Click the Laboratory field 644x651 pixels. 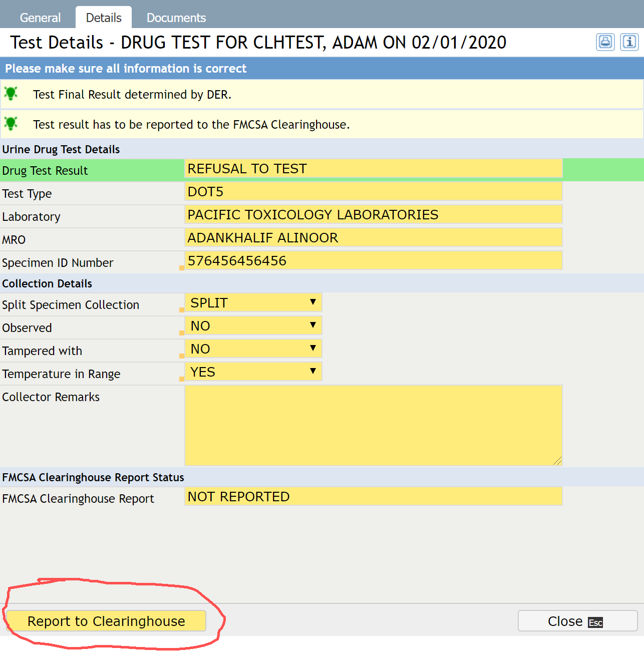pyautogui.click(x=373, y=215)
